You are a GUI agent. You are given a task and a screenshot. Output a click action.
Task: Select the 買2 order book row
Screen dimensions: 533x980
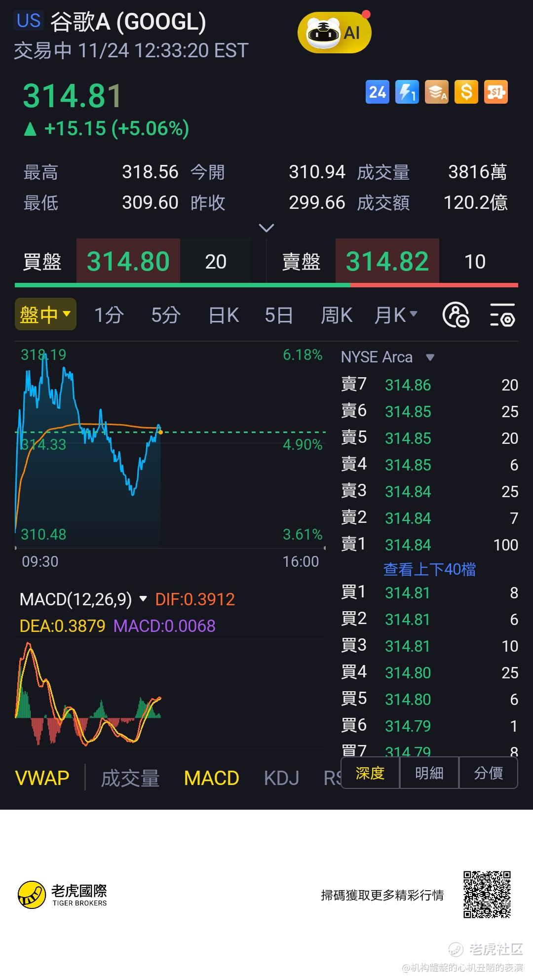429,619
